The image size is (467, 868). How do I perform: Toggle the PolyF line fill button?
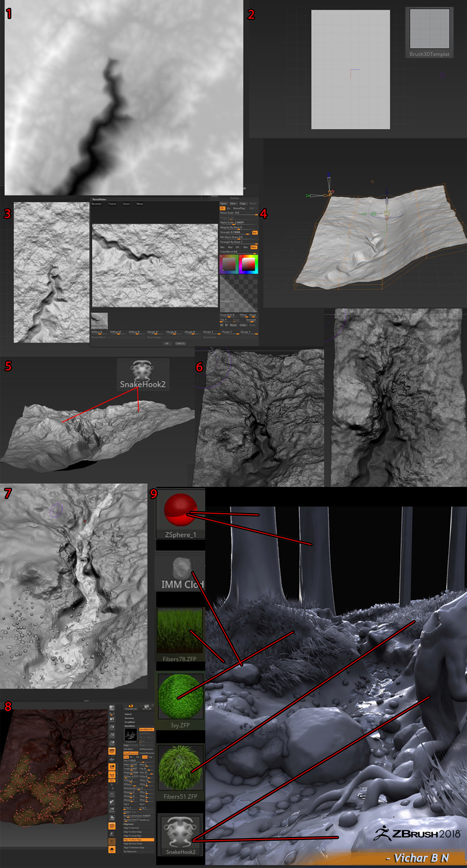pos(112,826)
